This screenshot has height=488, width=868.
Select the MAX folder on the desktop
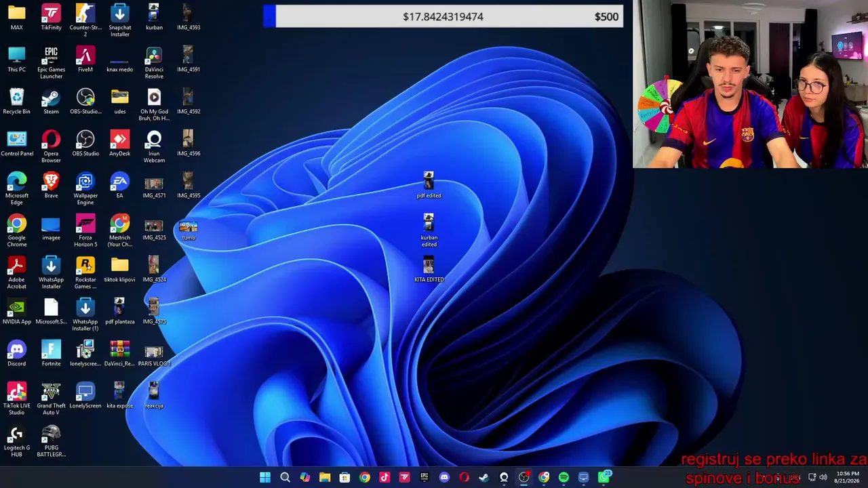(x=17, y=18)
